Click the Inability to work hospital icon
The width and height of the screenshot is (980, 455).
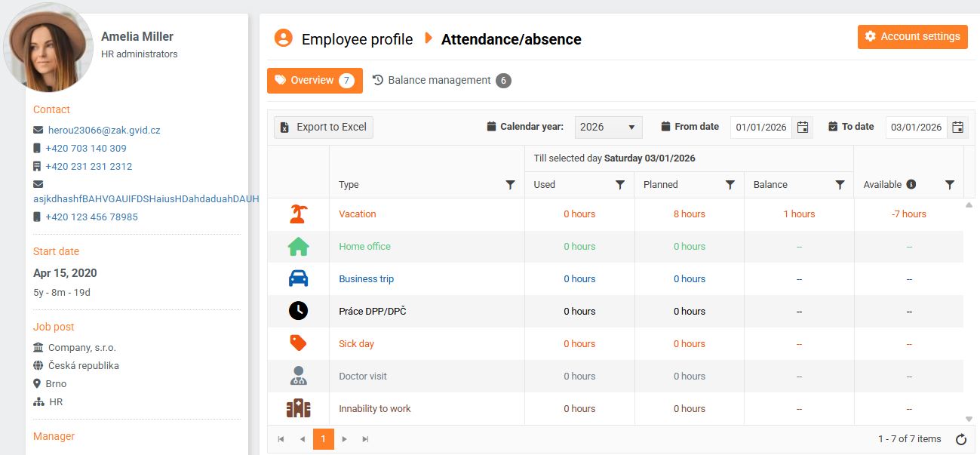pos(298,408)
